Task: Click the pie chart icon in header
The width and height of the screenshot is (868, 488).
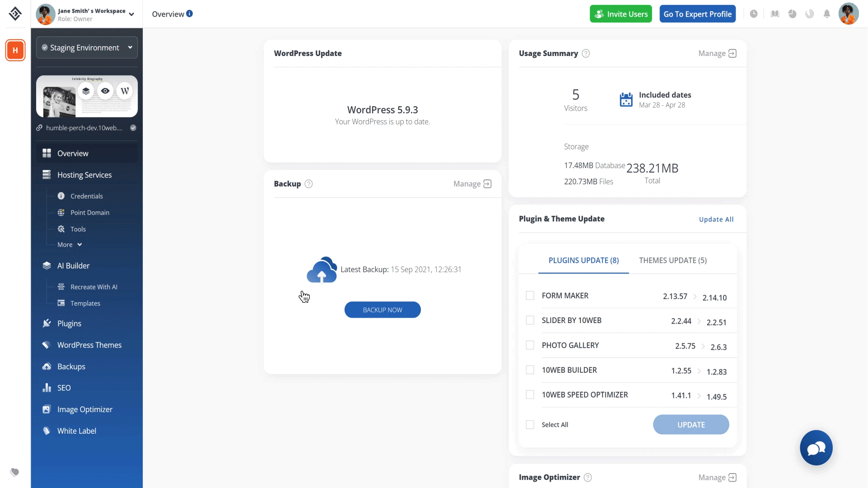Action: (x=792, y=14)
